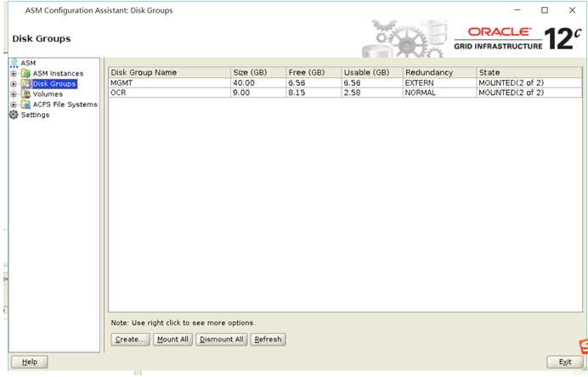
Task: Click MGMT row's MOUNTED(2 of 2) state
Action: tap(529, 83)
